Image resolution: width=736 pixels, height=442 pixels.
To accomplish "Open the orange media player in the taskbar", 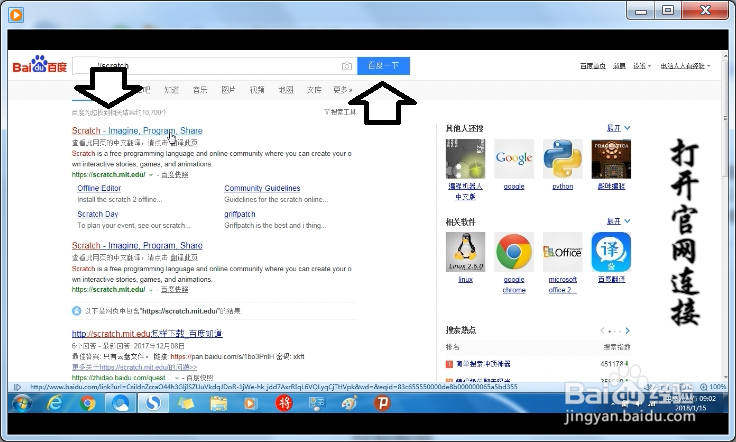I will [251, 403].
